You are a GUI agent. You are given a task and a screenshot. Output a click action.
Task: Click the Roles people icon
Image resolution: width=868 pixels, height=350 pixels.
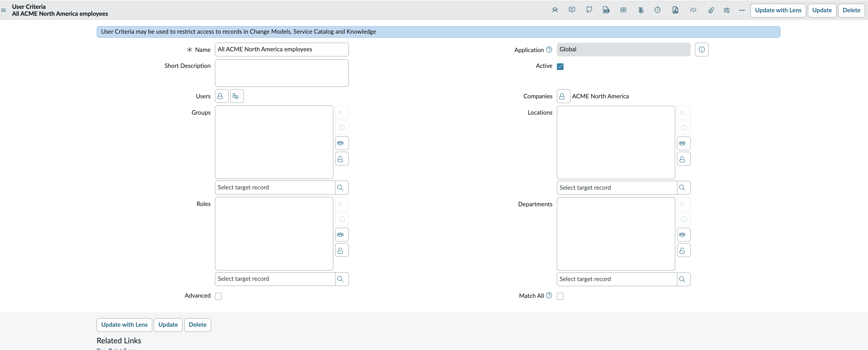(342, 235)
